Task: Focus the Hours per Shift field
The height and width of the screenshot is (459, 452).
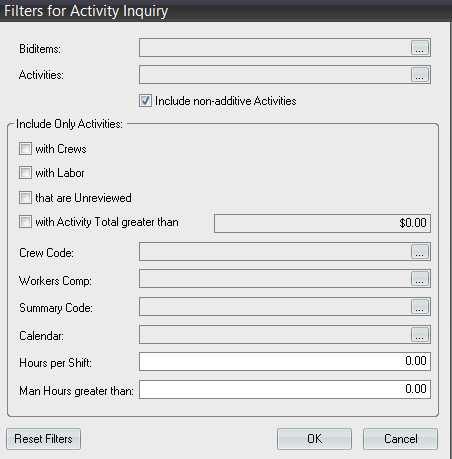Action: [x=285, y=361]
